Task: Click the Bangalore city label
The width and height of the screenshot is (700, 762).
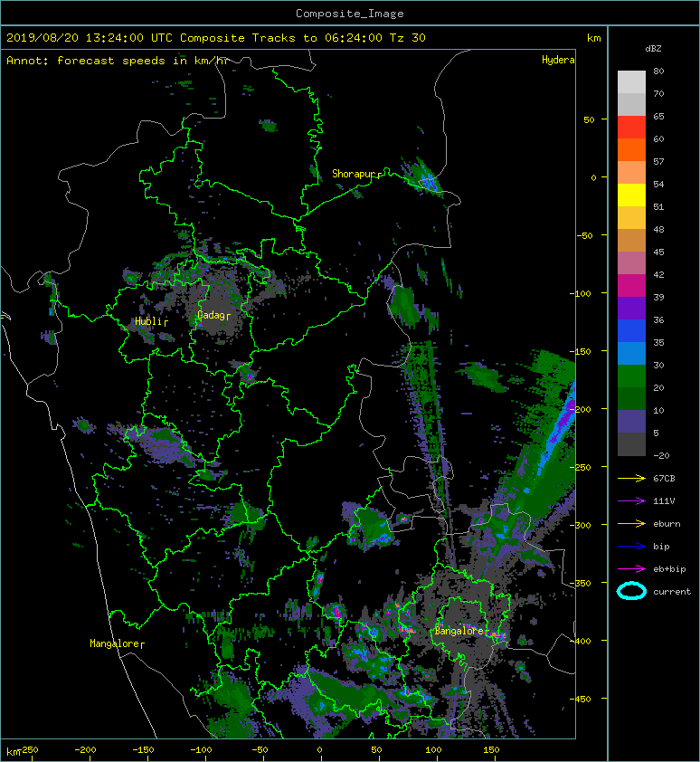Action: pos(459,631)
